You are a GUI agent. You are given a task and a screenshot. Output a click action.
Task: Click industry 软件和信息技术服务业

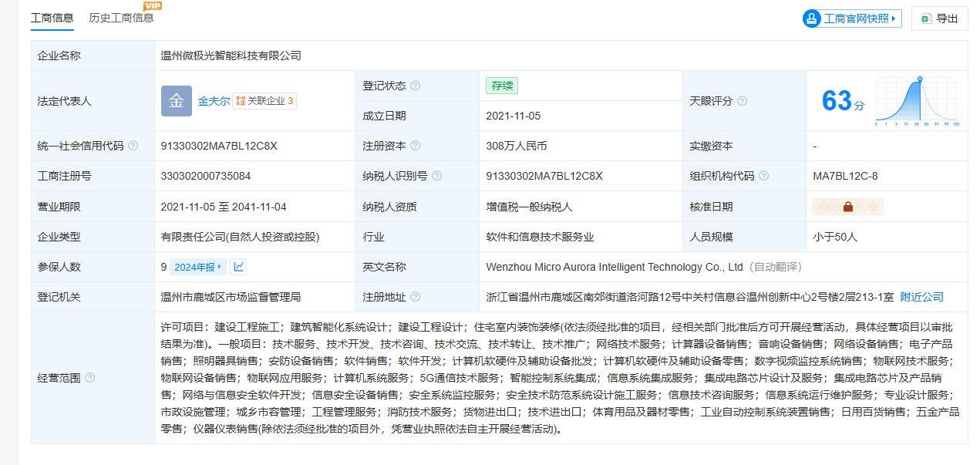540,237
